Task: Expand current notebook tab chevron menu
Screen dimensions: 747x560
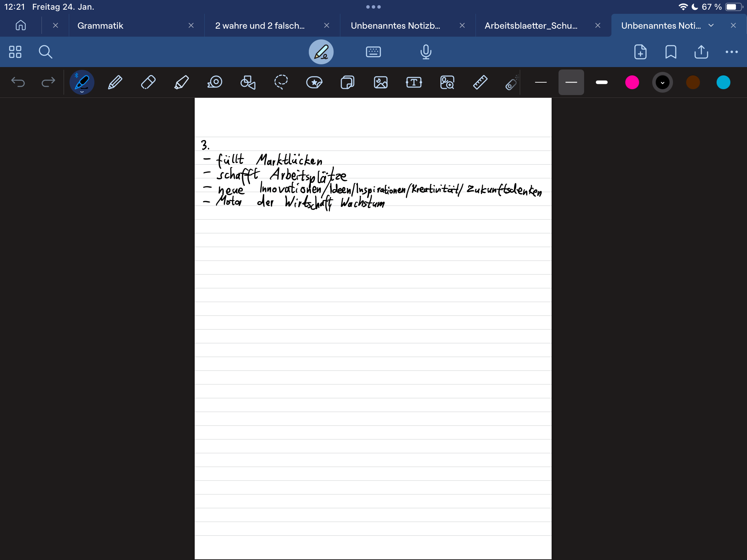Action: (711, 26)
